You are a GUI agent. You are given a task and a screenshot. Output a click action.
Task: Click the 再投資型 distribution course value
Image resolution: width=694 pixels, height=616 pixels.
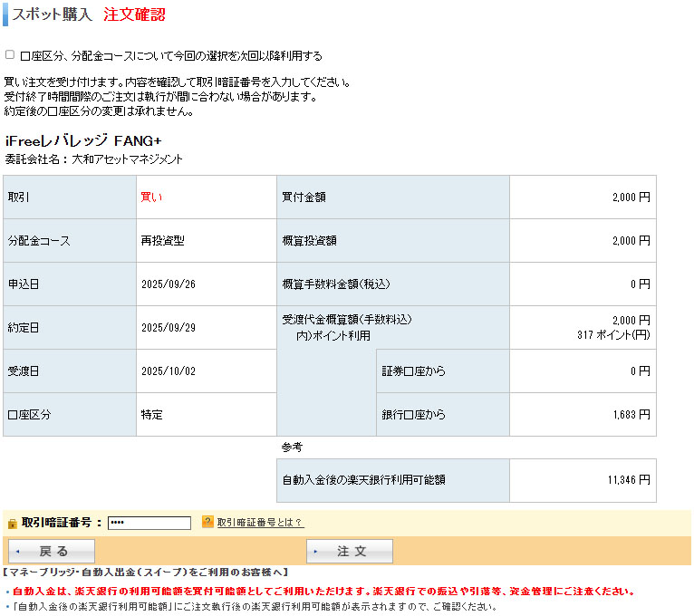163,241
